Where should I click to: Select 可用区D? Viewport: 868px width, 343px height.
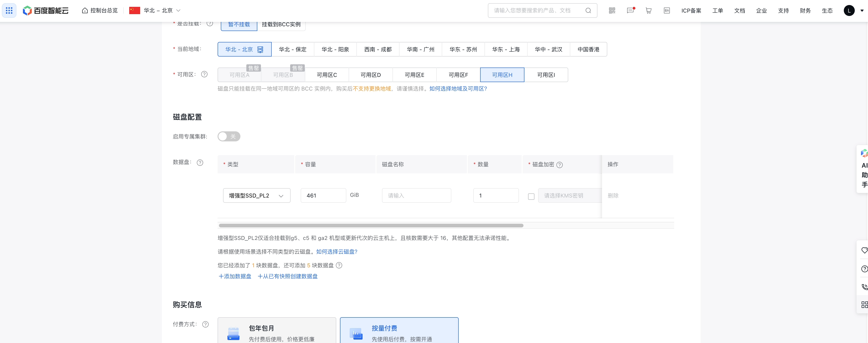coord(371,75)
